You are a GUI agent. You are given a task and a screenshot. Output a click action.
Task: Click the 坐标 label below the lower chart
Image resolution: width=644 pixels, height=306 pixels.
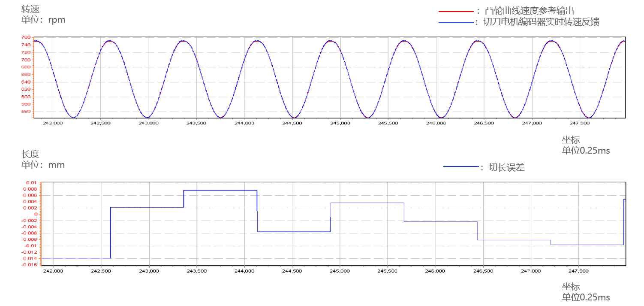(x=571, y=287)
